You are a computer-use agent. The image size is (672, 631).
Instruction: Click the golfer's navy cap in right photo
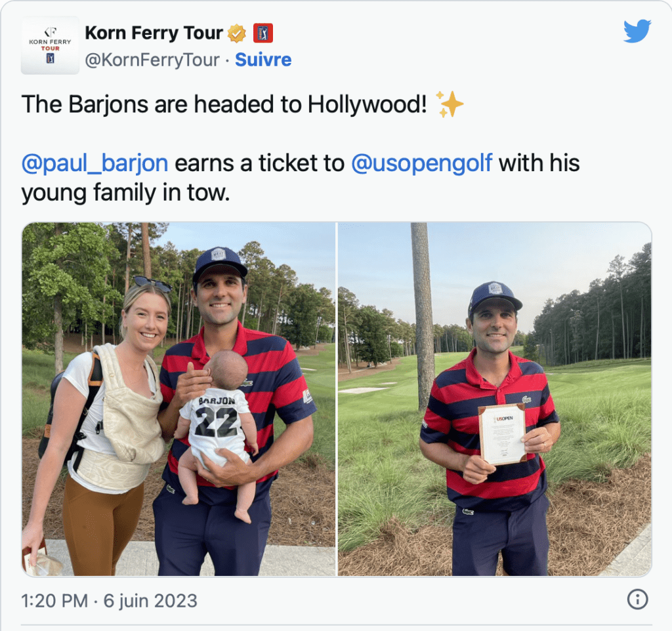[x=494, y=297]
